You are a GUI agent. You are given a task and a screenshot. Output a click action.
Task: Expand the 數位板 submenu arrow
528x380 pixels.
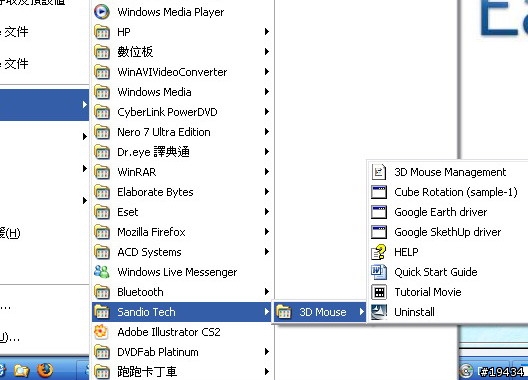(267, 52)
